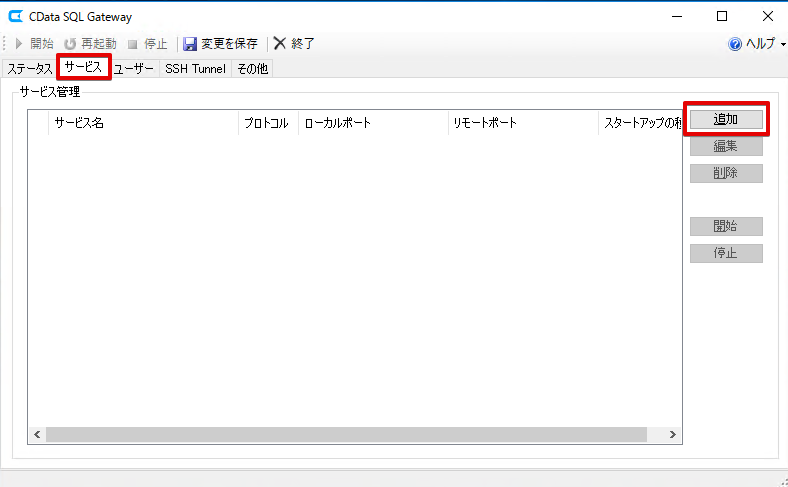Click the right arrow of horizontal scrollbar
The height and width of the screenshot is (487, 788).
672,435
